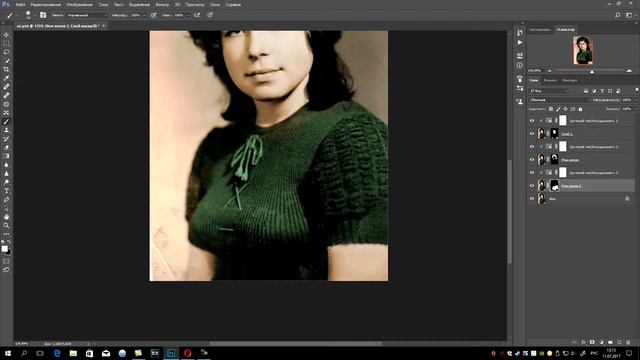Switch to the Navigator tab
Screen dimensions: 640x360
(565, 29)
